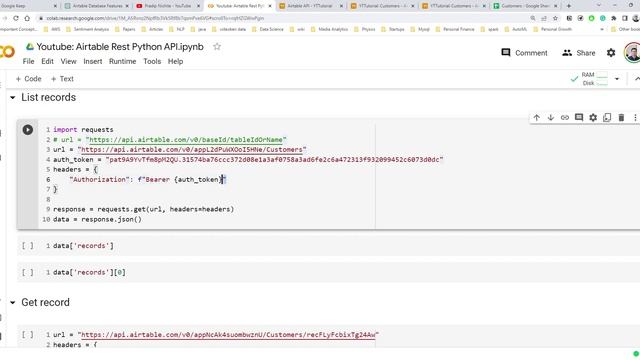Switch to Airtable API browser tab
Image resolution: width=640 pixels, height=360 pixels.
click(311, 6)
